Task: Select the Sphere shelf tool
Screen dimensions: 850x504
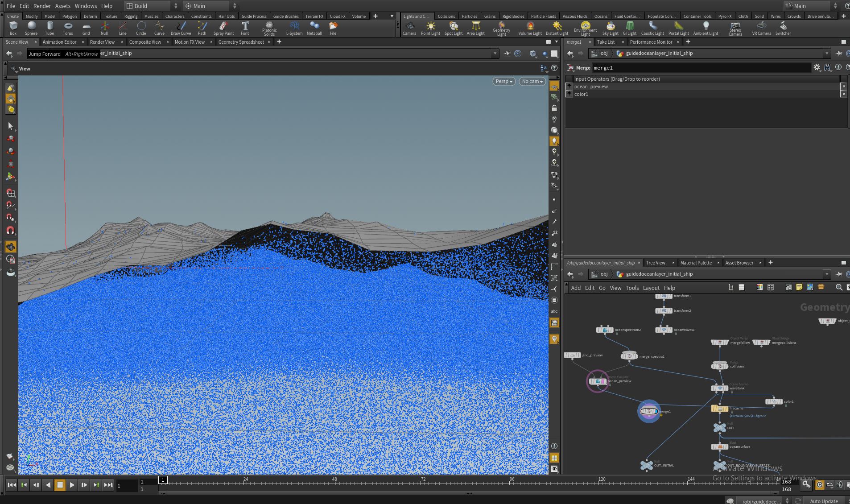Action: point(31,28)
